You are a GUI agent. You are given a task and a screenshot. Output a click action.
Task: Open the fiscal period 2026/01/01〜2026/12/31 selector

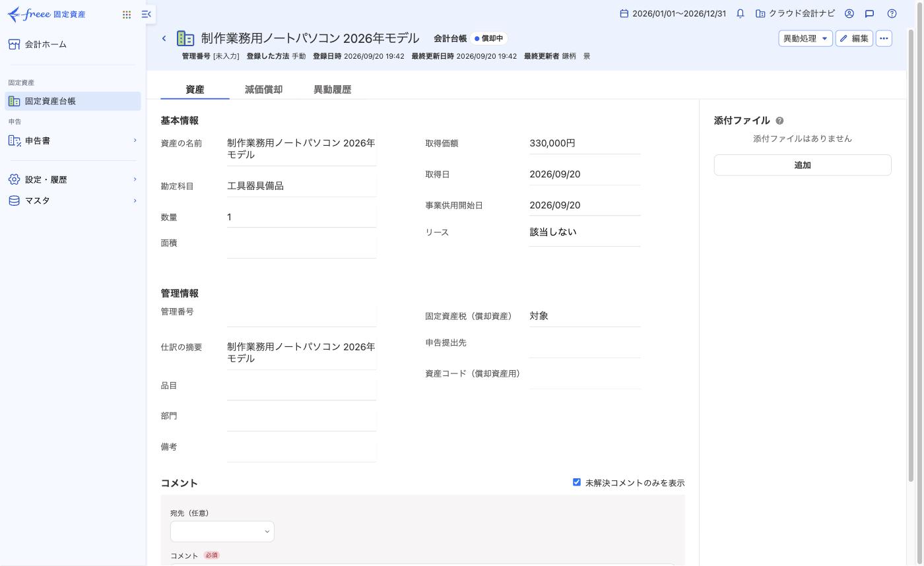coord(673,13)
